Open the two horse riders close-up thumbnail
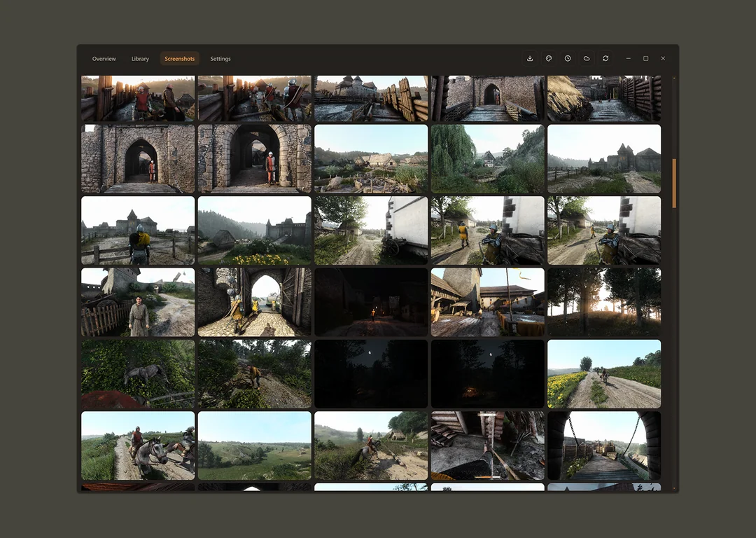Screen dimensions: 756x538 coord(138,446)
